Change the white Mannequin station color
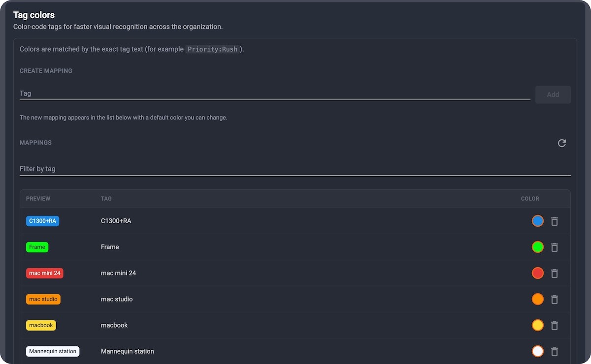Screen dimensions: 591x364 pos(538,351)
